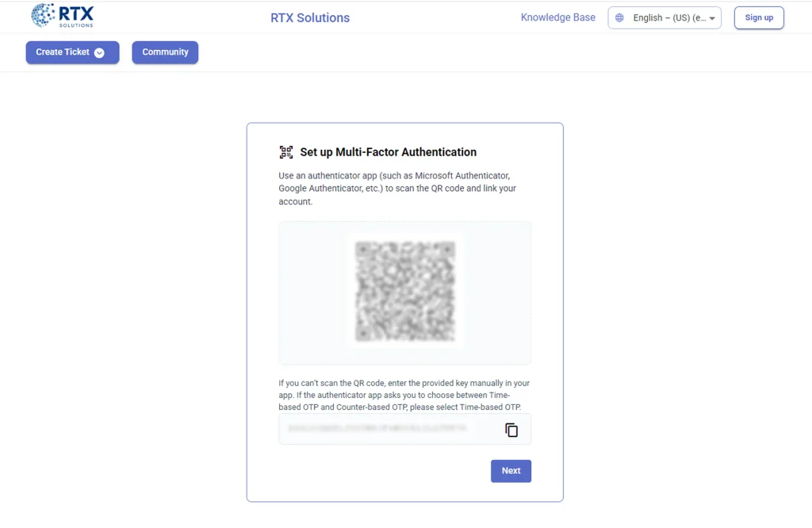This screenshot has height=528, width=812.
Task: Click the RTX Solutions logo
Action: pos(63,16)
